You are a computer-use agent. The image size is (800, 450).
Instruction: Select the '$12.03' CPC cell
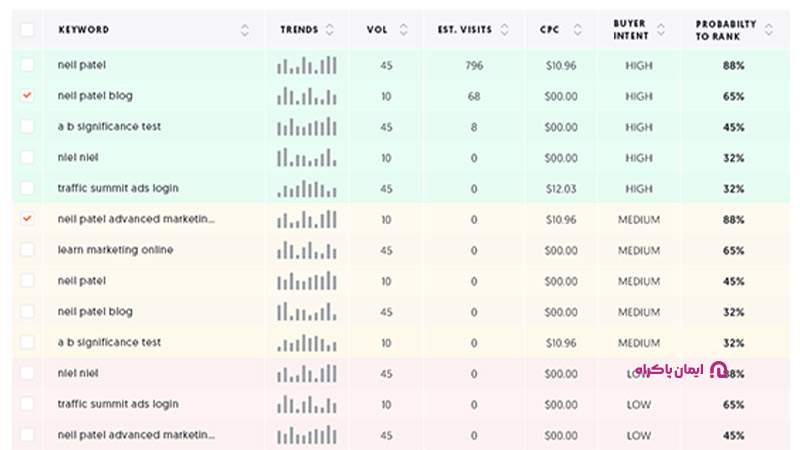pyautogui.click(x=561, y=189)
